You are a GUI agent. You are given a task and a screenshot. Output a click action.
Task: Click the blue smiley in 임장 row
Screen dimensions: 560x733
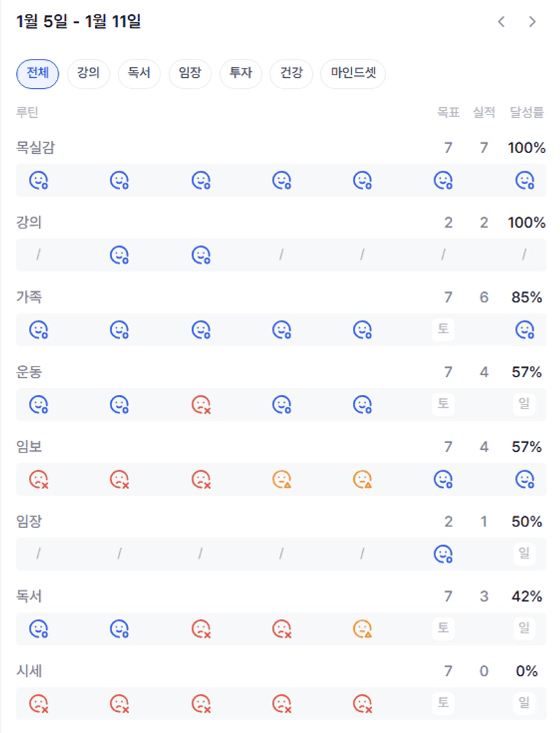click(443, 554)
